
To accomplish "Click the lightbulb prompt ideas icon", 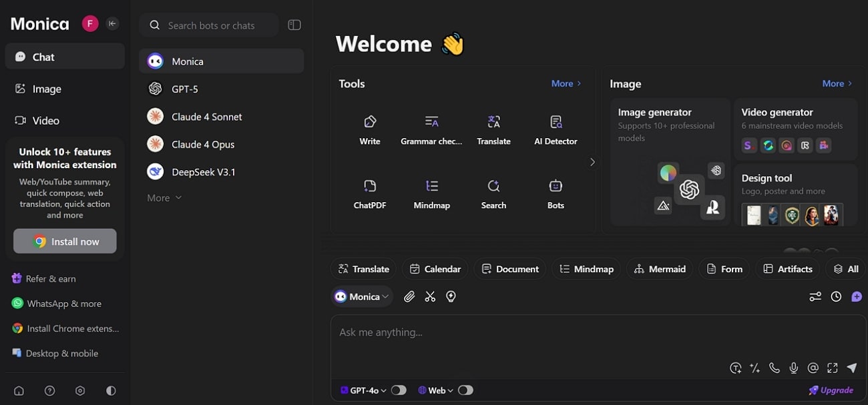I will [x=451, y=297].
